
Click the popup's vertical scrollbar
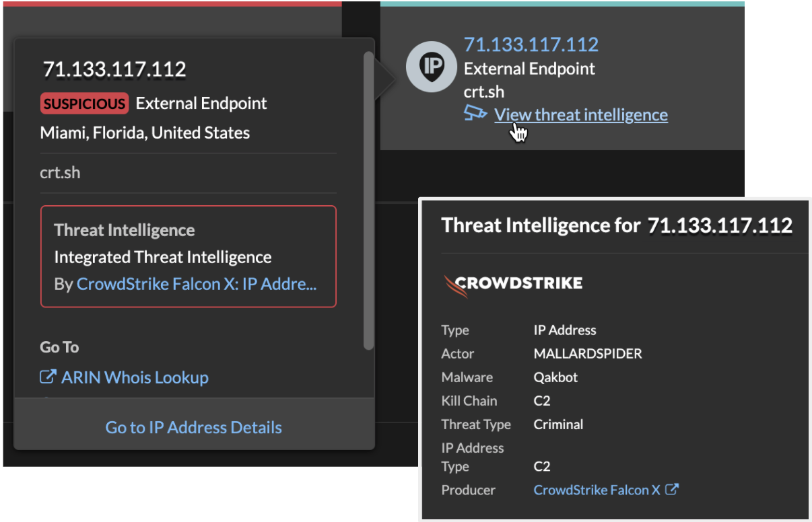click(x=368, y=200)
